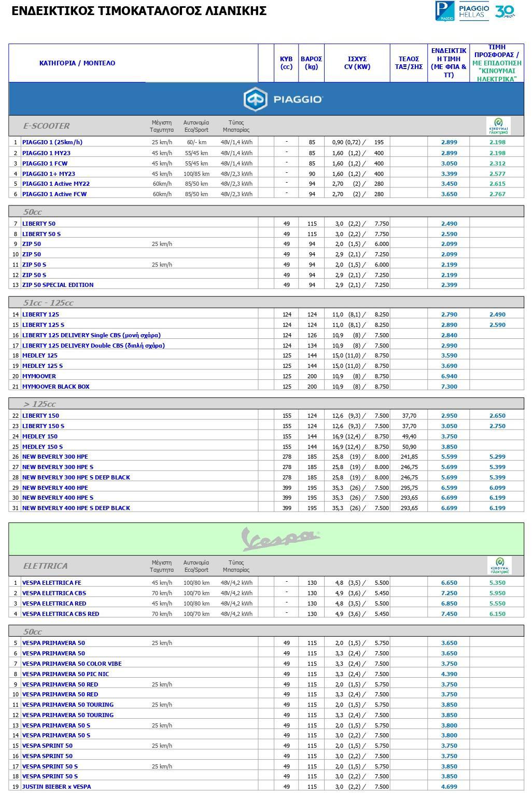This screenshot has height=796, width=532.
Task: Click the 7.300 price for MYMOOVER BLACK BOX
Action: (449, 387)
